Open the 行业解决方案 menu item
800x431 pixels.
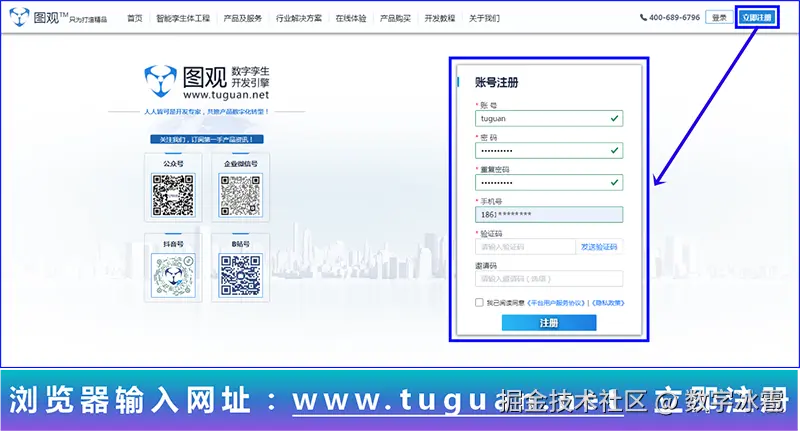(x=299, y=18)
